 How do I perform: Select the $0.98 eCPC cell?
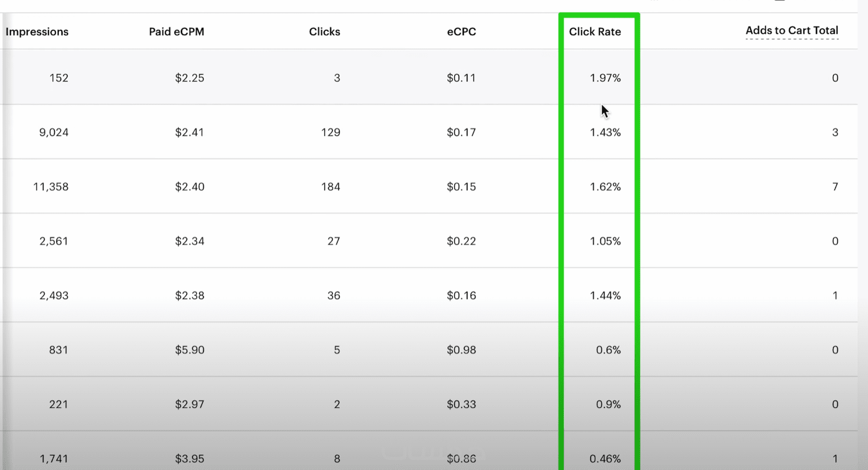461,350
